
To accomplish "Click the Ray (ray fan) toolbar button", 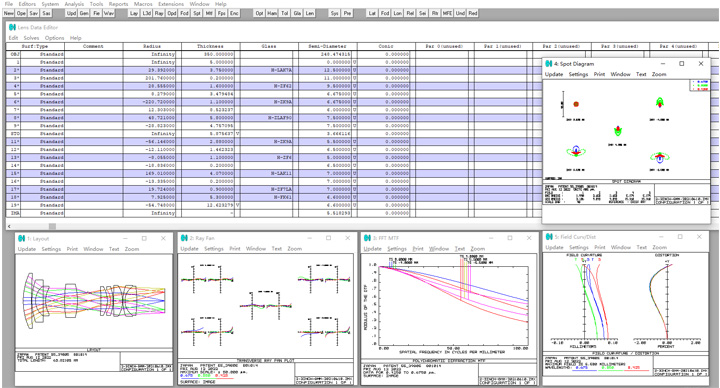I will click(159, 13).
